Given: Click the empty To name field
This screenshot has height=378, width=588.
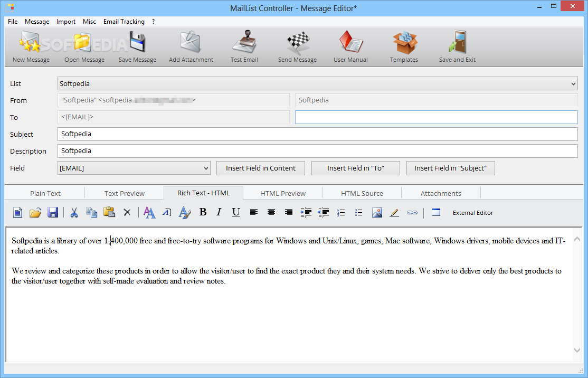Looking at the screenshot, I should [436, 117].
